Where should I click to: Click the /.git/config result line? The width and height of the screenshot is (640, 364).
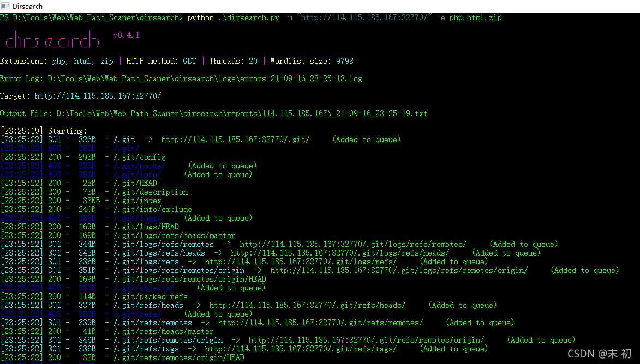[83, 157]
